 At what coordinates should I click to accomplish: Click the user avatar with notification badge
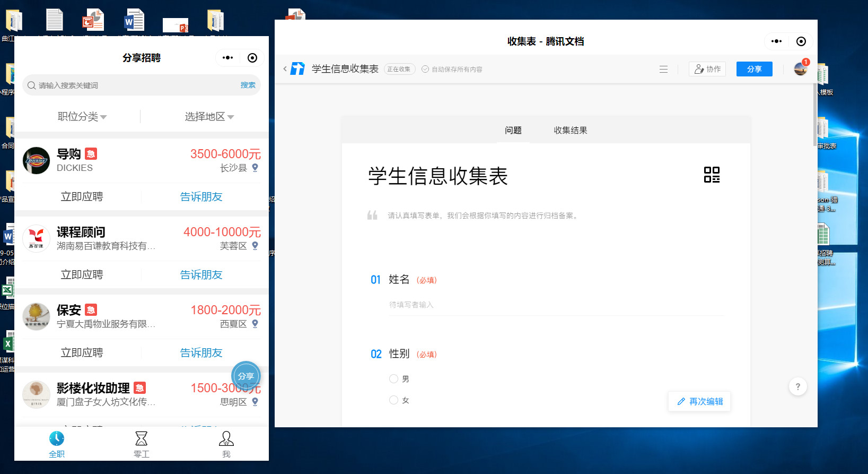point(801,69)
